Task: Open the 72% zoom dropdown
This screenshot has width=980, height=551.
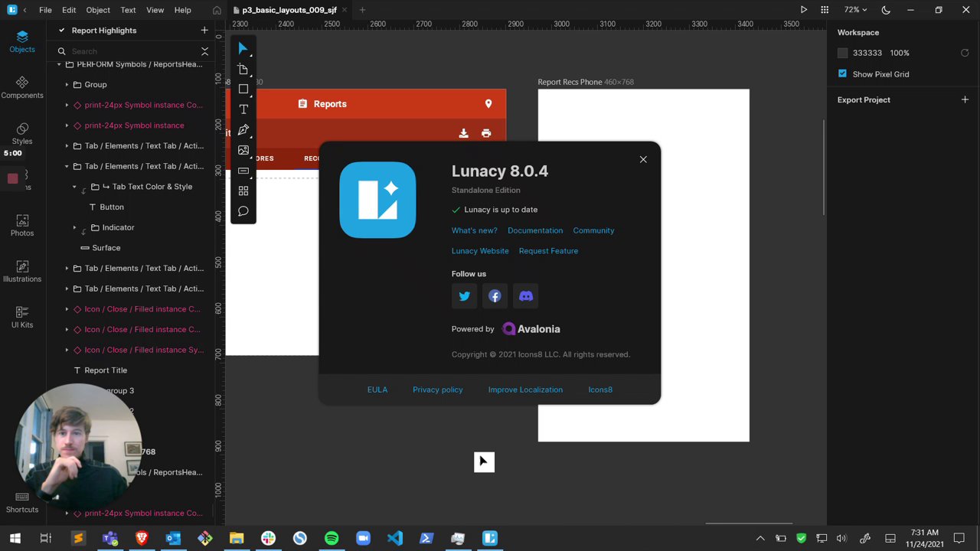Action: tap(855, 10)
